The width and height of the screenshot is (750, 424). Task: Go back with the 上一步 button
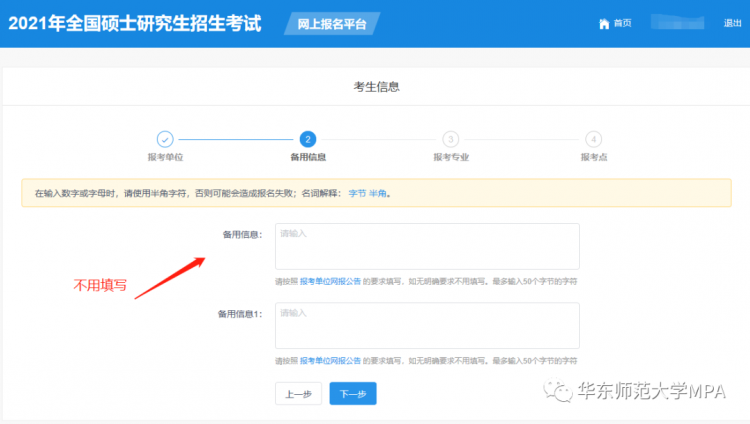click(x=298, y=394)
